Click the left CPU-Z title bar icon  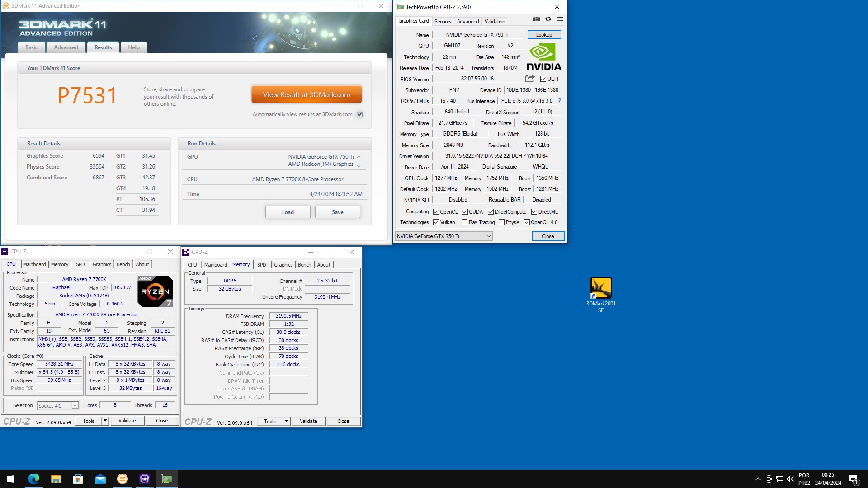click(x=5, y=252)
